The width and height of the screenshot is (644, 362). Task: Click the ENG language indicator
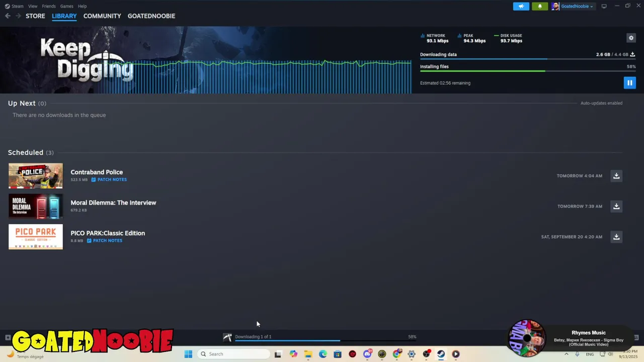[x=590, y=354]
